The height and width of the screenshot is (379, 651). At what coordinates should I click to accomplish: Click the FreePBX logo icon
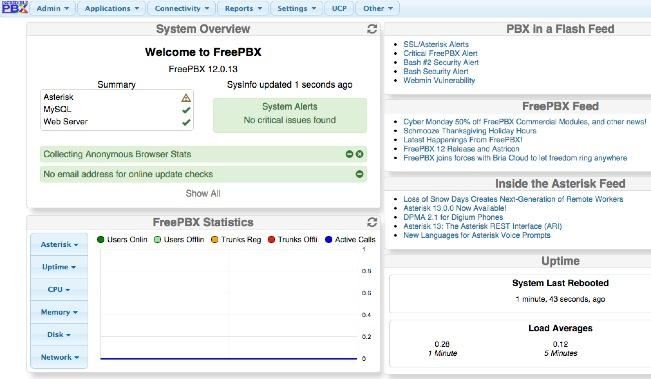tap(15, 7)
